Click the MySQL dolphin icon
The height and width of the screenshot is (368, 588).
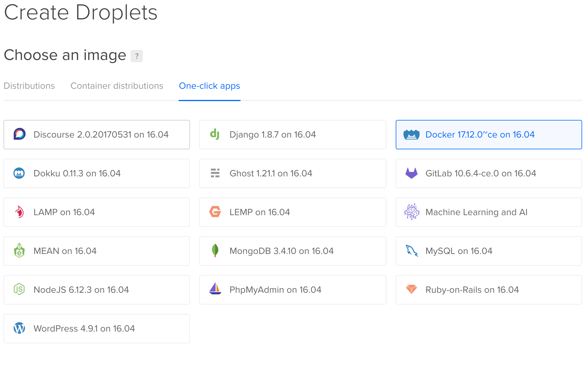click(411, 251)
